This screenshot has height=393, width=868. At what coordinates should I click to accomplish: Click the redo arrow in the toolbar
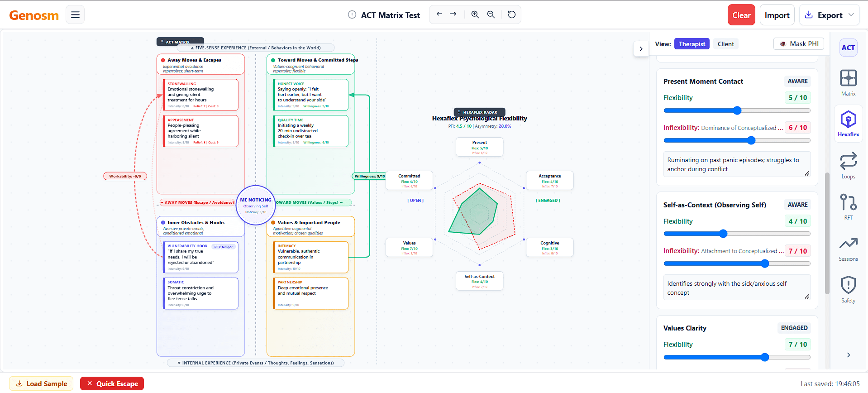pyautogui.click(x=453, y=14)
